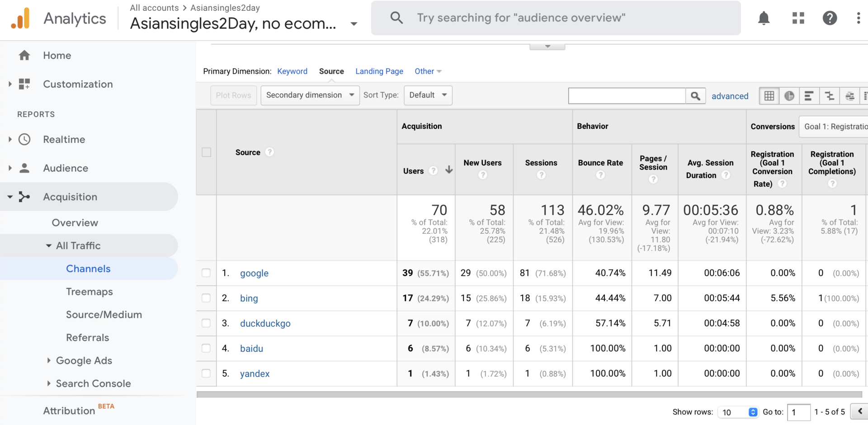Click help icon under Bounce Rate
The height and width of the screenshot is (425, 868).
point(600,175)
